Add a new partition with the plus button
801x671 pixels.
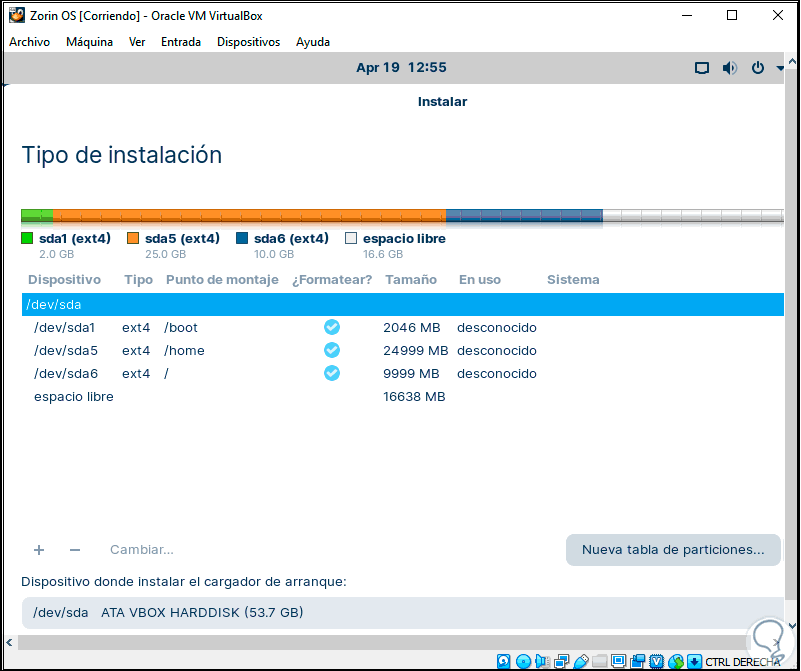tap(39, 549)
